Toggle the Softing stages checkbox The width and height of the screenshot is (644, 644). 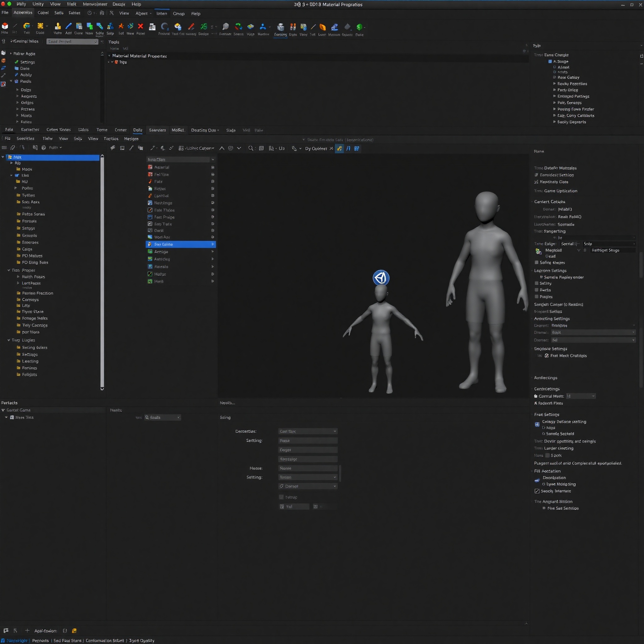[536, 262]
